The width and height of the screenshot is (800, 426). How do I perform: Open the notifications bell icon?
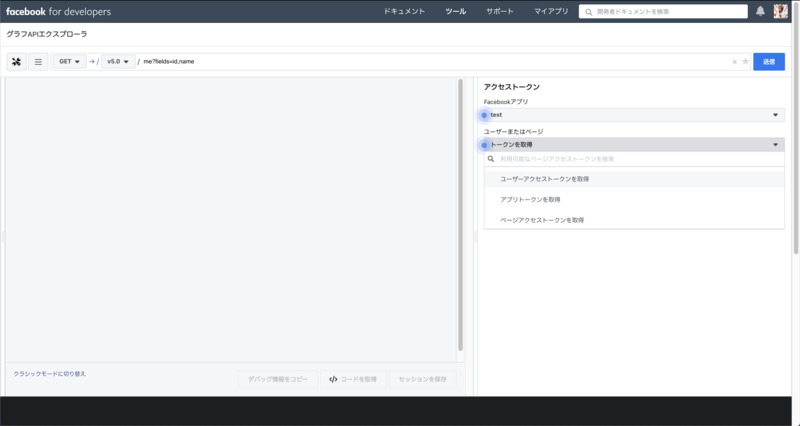coord(760,11)
